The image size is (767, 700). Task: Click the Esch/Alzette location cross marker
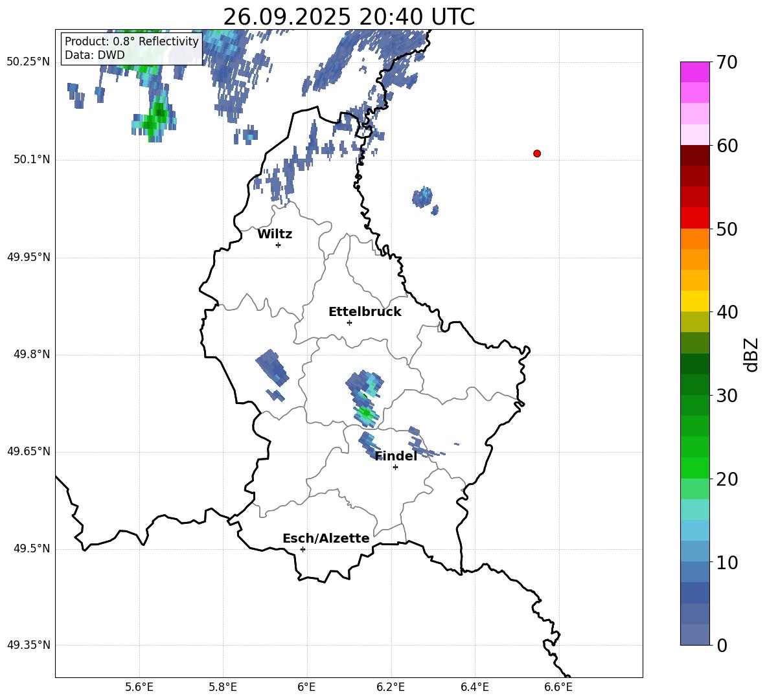point(303,549)
